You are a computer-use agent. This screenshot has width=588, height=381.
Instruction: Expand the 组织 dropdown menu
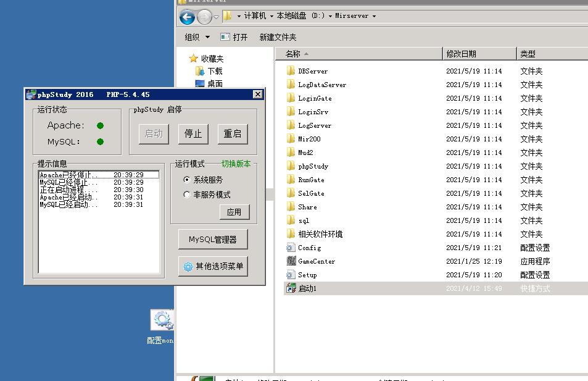197,38
